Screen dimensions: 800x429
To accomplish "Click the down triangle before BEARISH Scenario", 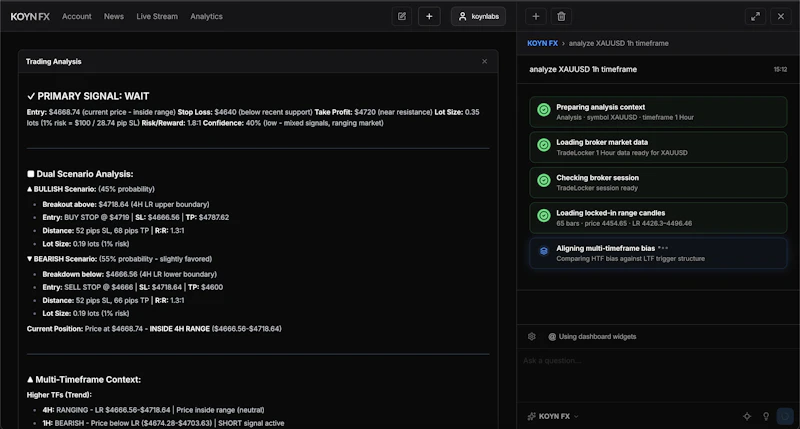I will point(30,259).
